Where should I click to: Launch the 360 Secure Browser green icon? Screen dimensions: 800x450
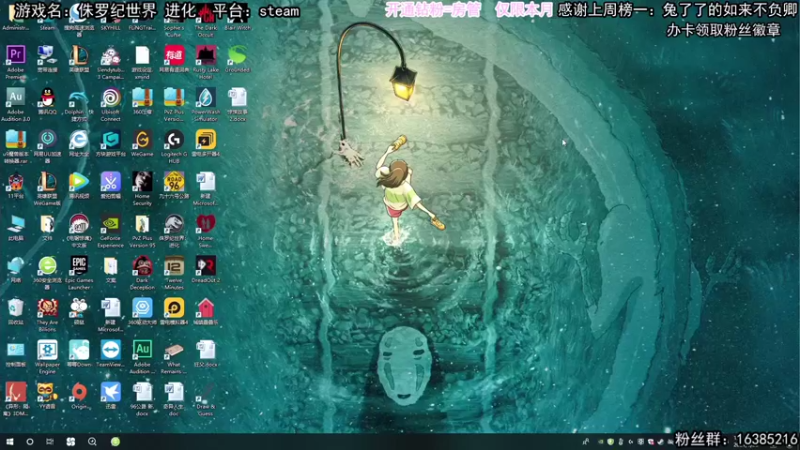coord(47,265)
